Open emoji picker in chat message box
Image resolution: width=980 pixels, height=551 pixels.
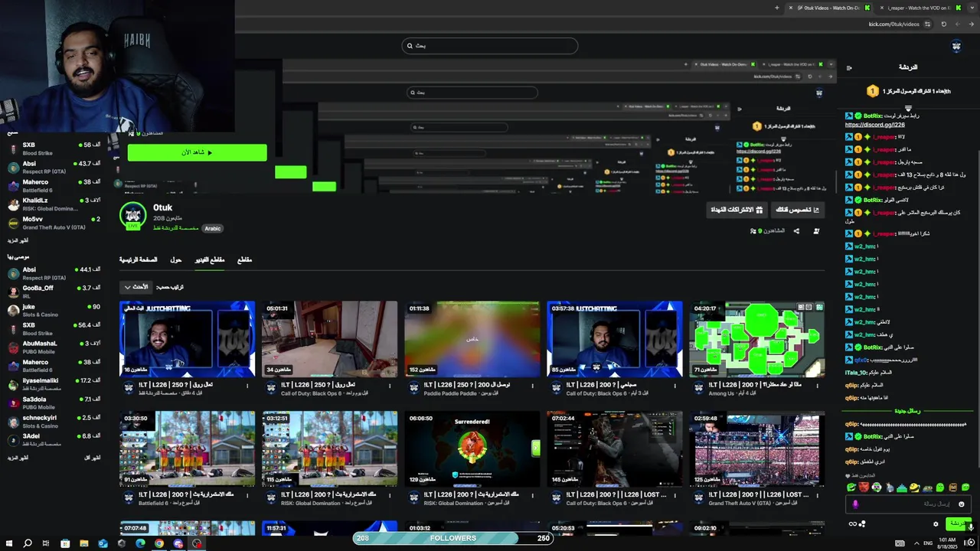click(962, 504)
